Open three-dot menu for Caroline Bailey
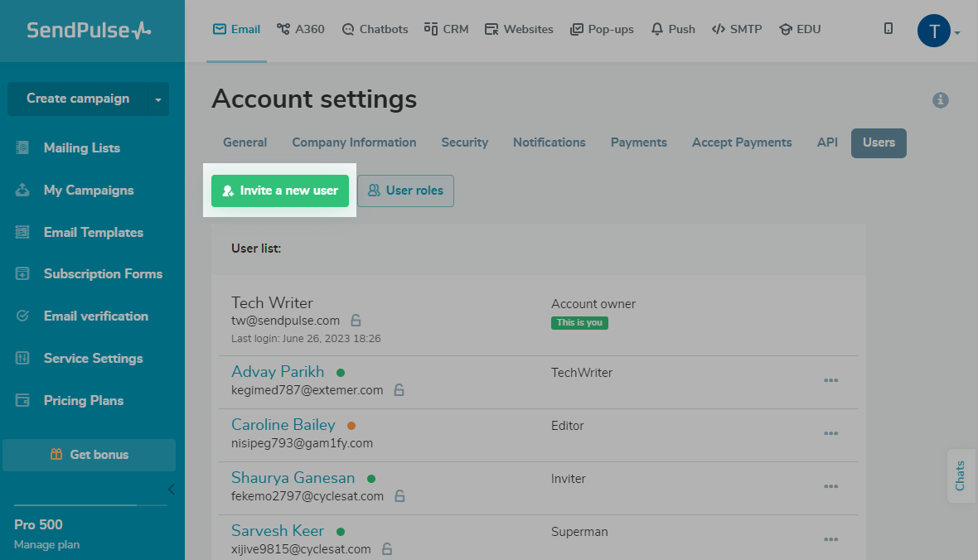 [830, 433]
